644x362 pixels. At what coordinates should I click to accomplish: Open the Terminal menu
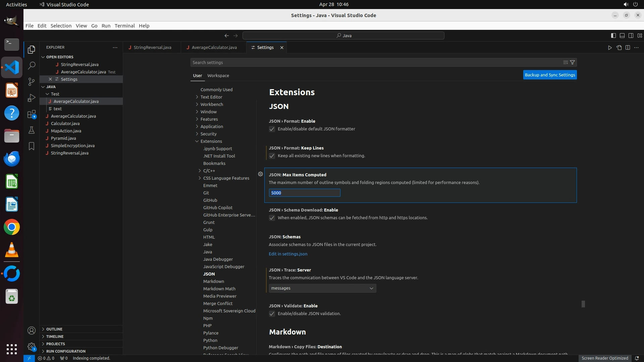(x=124, y=26)
